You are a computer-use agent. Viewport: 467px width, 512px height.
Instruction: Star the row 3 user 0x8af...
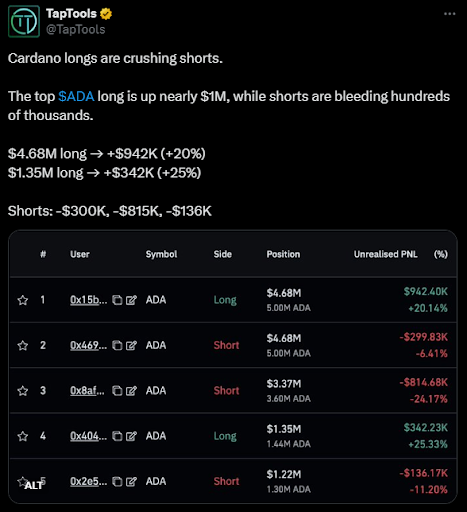coord(23,391)
